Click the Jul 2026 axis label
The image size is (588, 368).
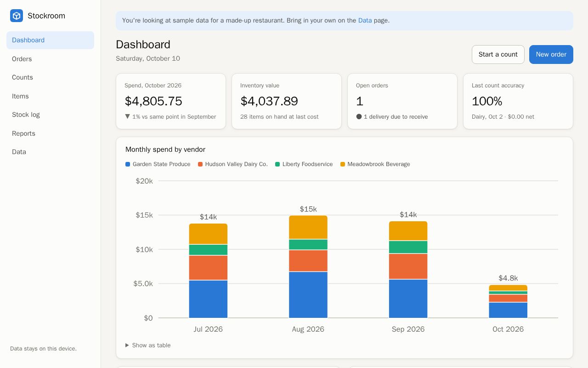(x=208, y=329)
